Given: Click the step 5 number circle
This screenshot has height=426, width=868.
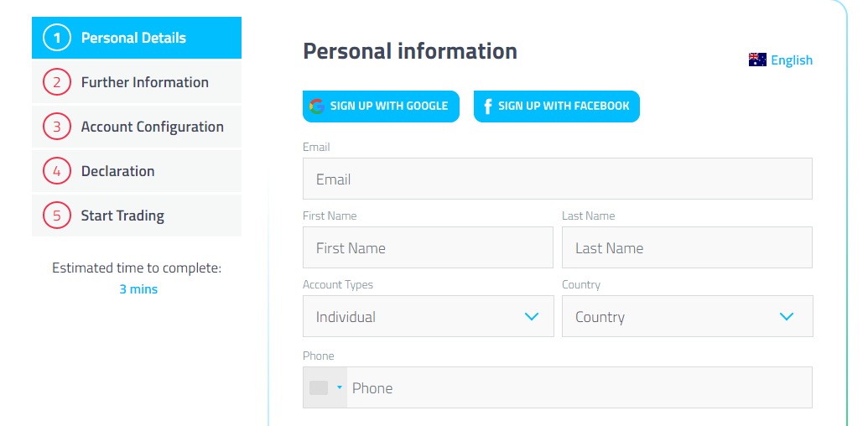Looking at the screenshot, I should tap(57, 216).
